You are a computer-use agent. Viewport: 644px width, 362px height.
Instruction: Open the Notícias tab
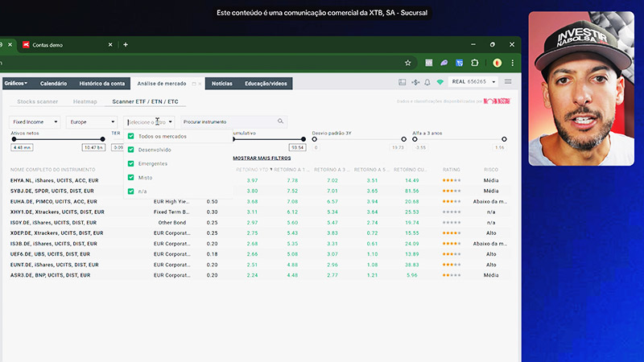[x=222, y=84]
